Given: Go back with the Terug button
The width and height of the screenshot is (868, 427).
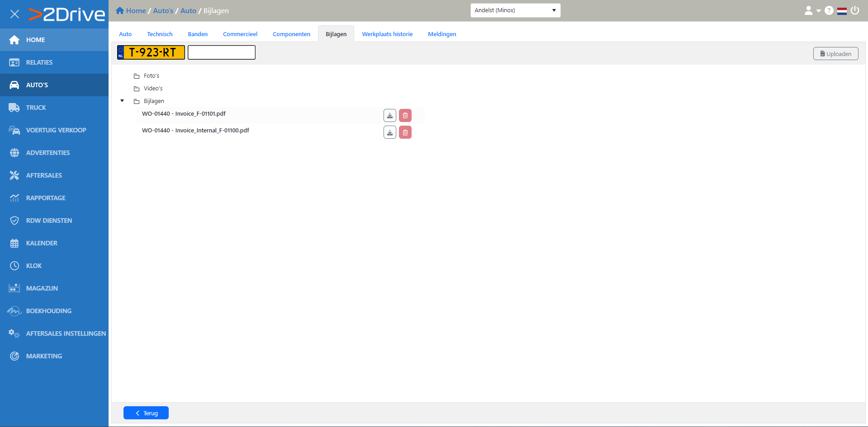Looking at the screenshot, I should click(146, 413).
